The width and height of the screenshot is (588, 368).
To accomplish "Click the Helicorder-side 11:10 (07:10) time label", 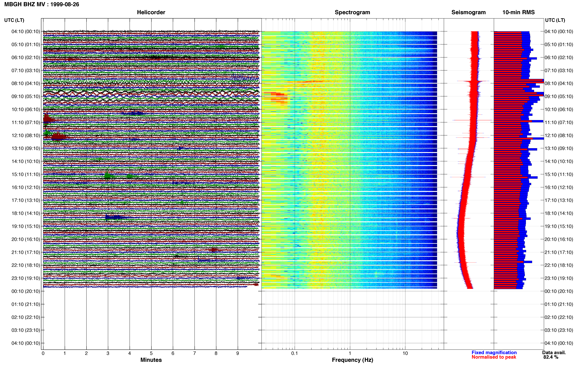I will (26, 122).
